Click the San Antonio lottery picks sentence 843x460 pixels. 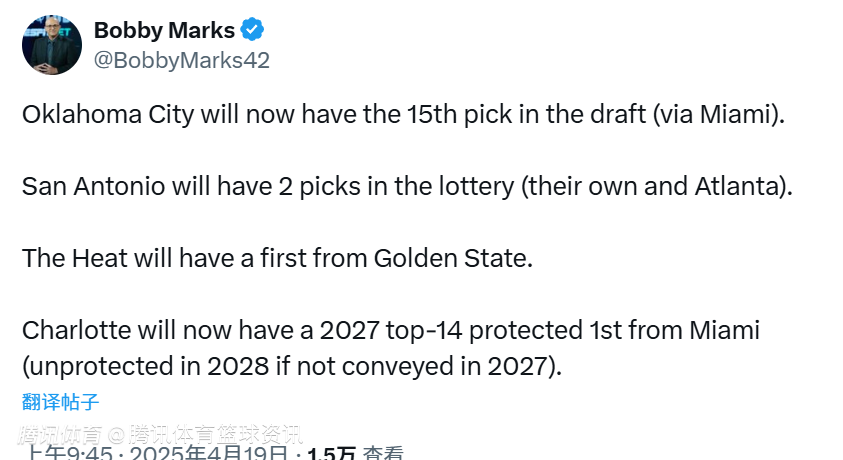coord(400,186)
